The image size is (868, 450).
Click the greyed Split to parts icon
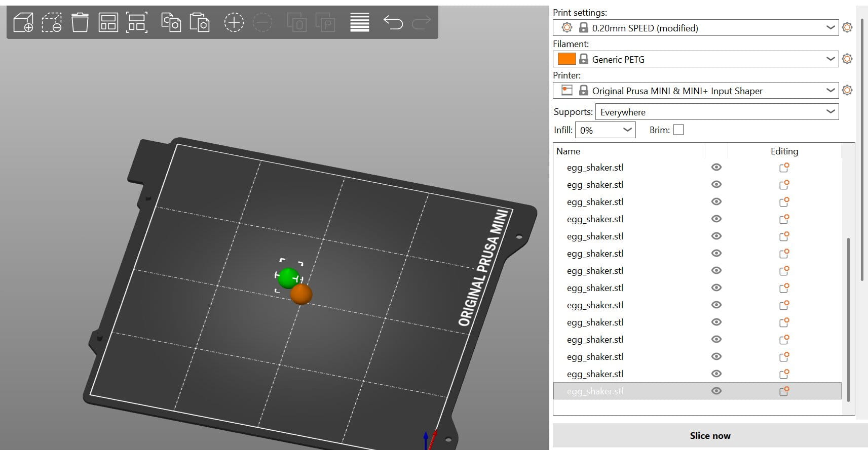(x=325, y=23)
